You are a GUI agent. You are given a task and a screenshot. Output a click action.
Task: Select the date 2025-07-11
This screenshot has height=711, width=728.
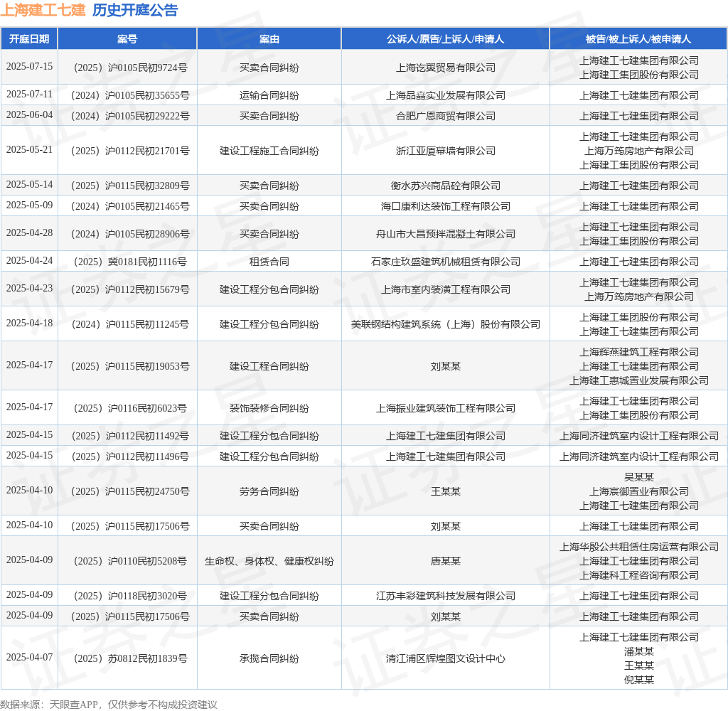29,95
